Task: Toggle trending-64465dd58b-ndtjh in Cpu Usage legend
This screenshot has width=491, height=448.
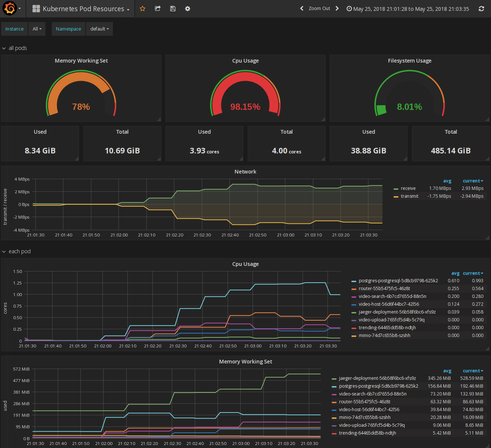Action: coord(387,328)
